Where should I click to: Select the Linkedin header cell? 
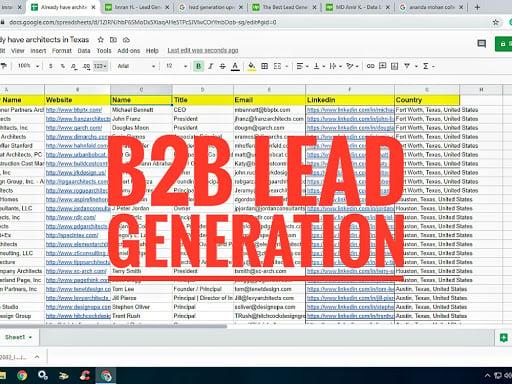[350, 100]
